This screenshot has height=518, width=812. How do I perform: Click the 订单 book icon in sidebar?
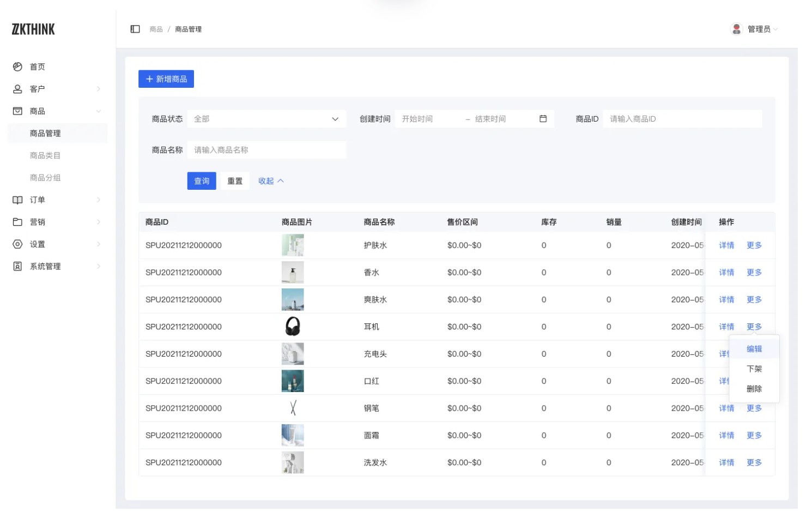tap(17, 200)
